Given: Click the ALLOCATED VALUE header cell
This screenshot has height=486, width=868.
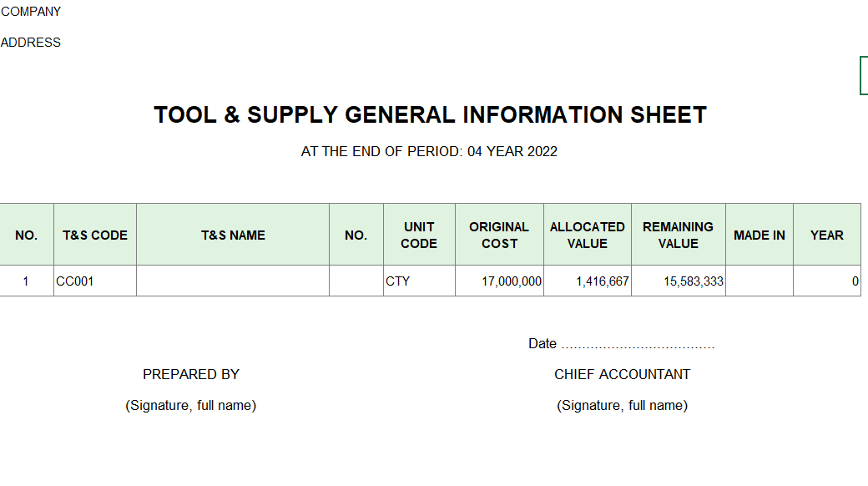Looking at the screenshot, I should (588, 235).
